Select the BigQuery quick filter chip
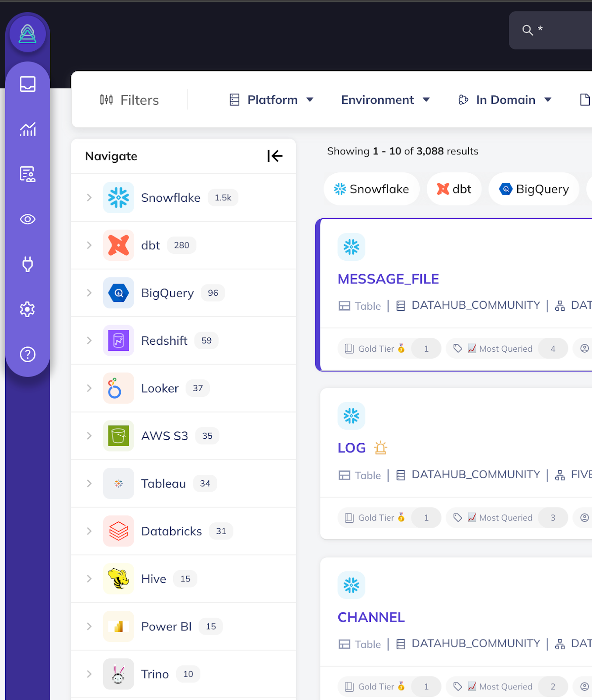Image resolution: width=592 pixels, height=700 pixels. (534, 189)
